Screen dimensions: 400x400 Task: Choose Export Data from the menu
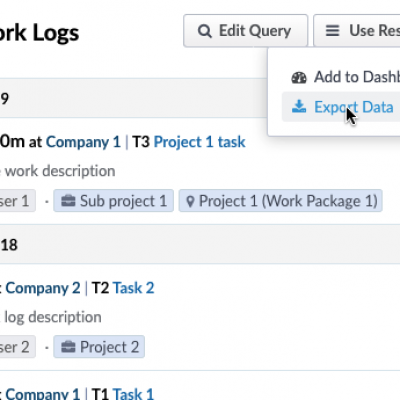[x=341, y=107]
